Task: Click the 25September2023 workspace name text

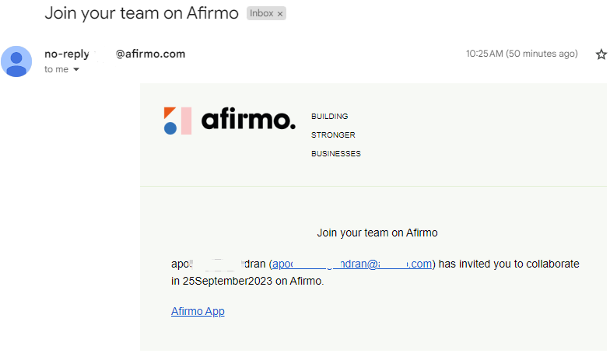Action: click(227, 281)
